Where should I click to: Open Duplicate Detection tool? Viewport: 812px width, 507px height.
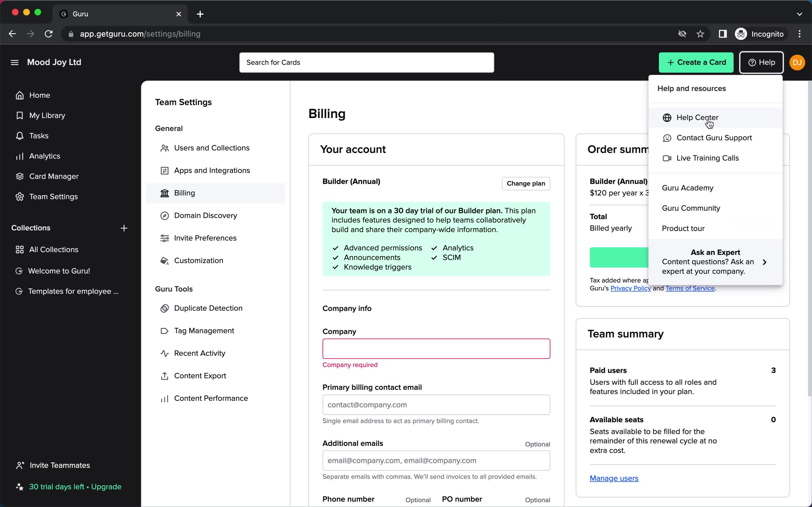(x=208, y=308)
